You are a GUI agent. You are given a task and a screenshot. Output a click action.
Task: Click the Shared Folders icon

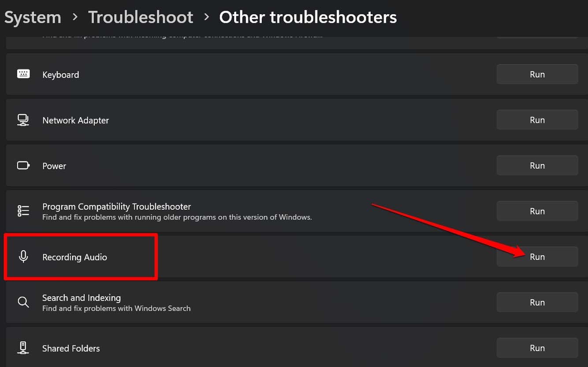tap(23, 348)
